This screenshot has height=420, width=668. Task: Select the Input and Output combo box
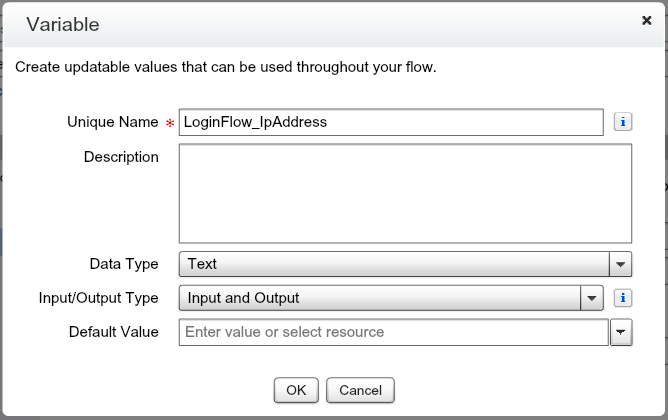380,298
